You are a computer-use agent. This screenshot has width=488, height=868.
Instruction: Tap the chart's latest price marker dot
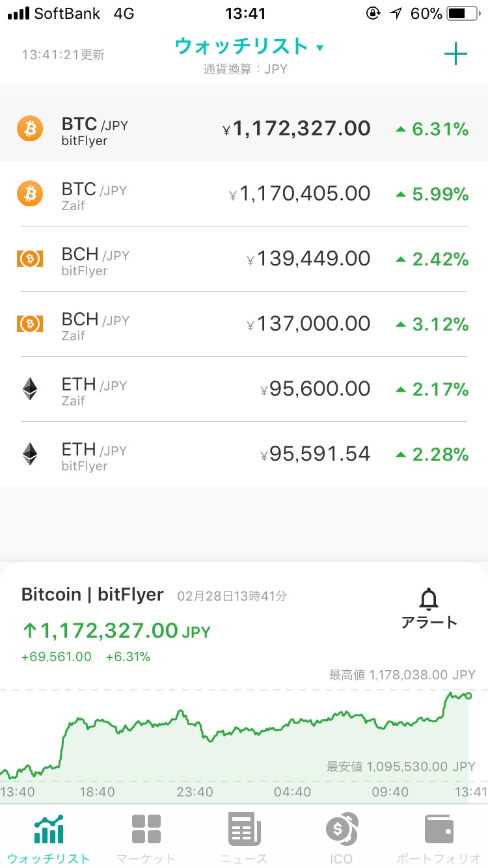click(468, 696)
